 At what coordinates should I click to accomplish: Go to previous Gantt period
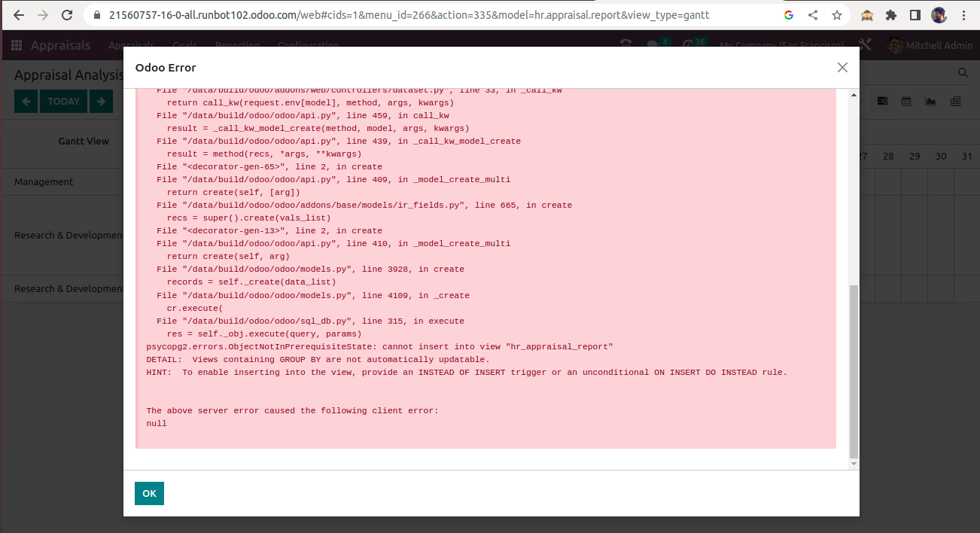pyautogui.click(x=26, y=101)
